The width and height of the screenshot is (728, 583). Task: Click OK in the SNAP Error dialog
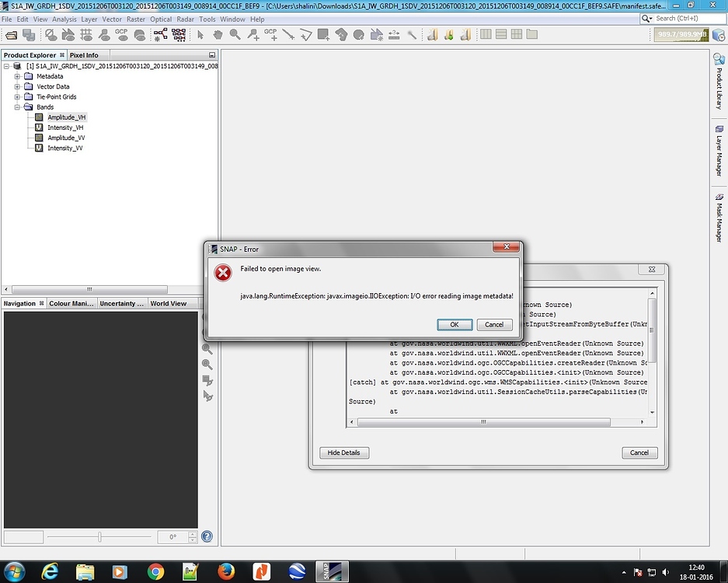coord(455,324)
